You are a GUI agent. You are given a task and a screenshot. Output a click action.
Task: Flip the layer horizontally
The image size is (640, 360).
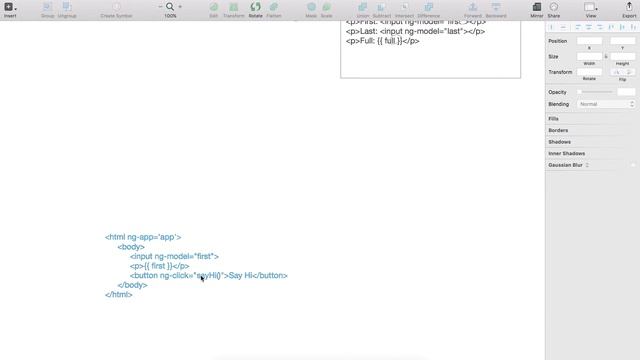click(x=617, y=72)
